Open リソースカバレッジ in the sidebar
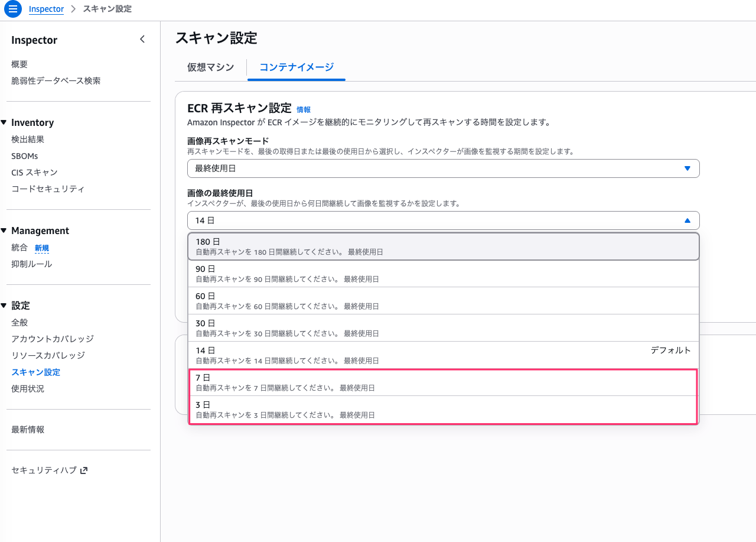Screen dimensions: 756x542 click(x=48, y=356)
